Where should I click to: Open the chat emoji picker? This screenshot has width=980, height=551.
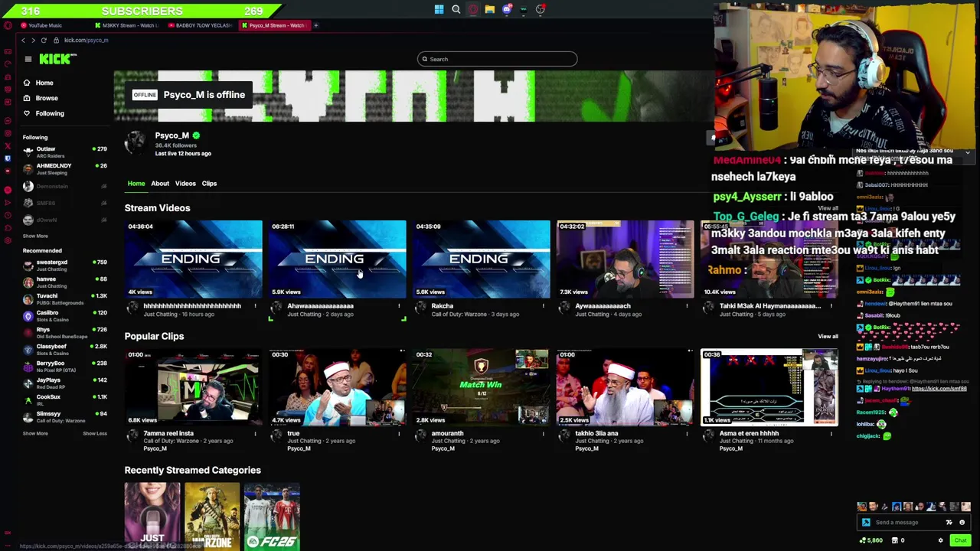coord(962,523)
